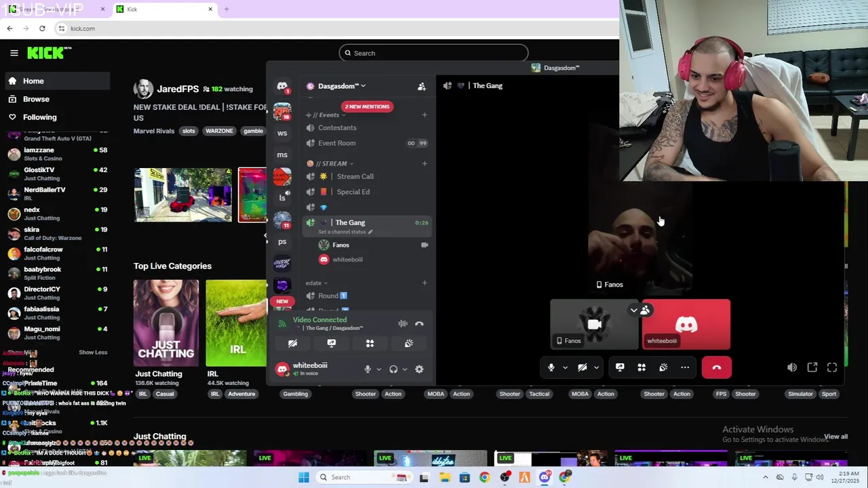Open more options in the call bar
868x488 pixels.
tap(685, 367)
